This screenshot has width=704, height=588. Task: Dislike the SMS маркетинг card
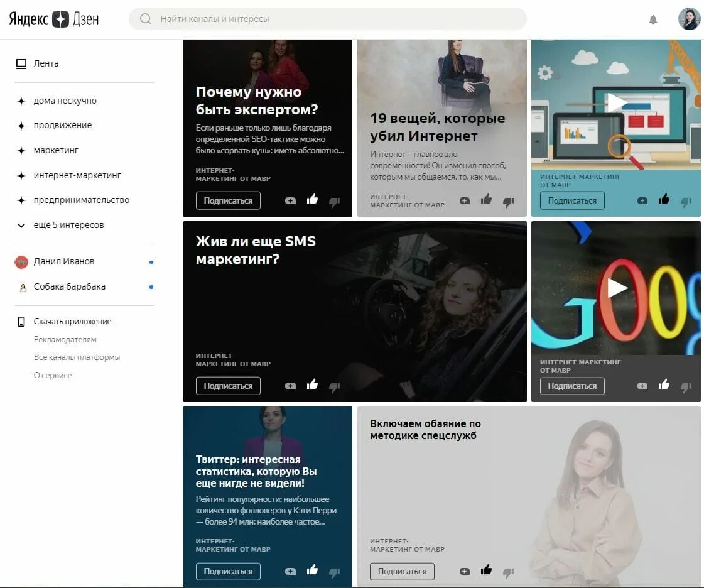coord(335,387)
